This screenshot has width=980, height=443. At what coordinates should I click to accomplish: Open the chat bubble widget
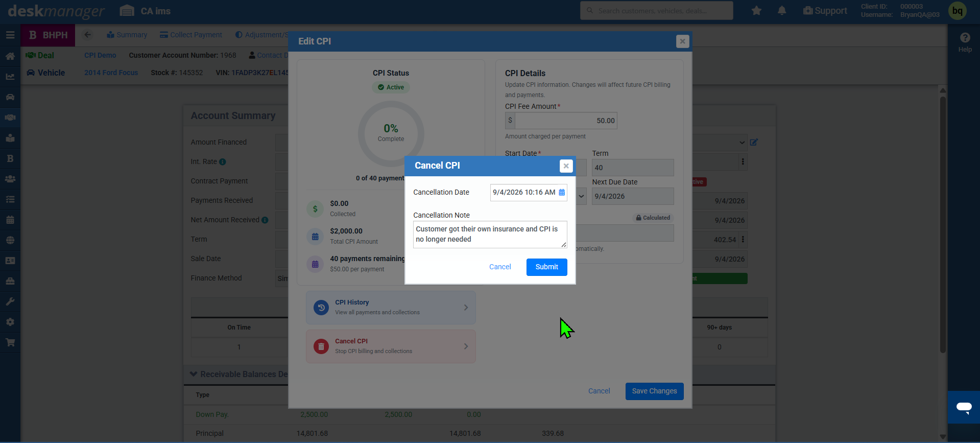[x=964, y=407]
